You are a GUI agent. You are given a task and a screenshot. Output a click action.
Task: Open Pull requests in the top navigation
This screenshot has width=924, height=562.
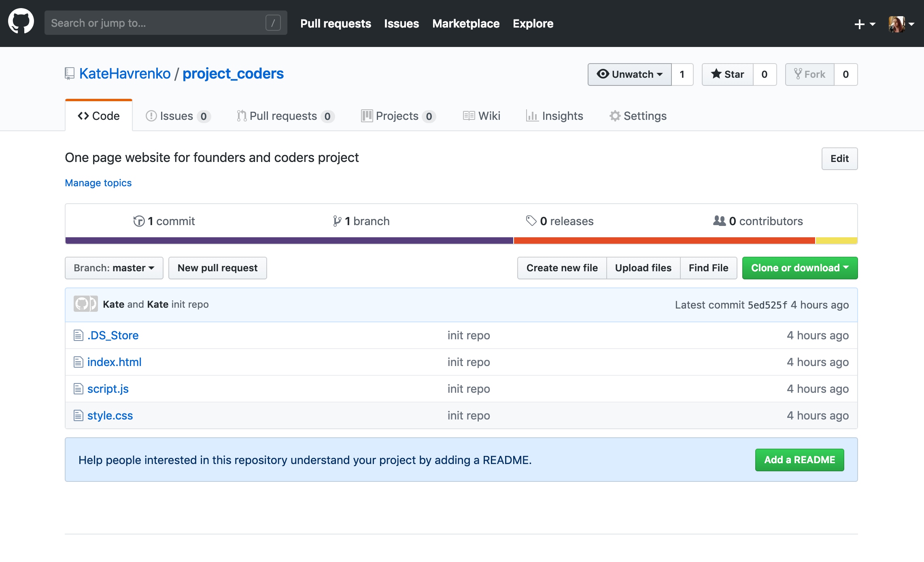pos(336,23)
